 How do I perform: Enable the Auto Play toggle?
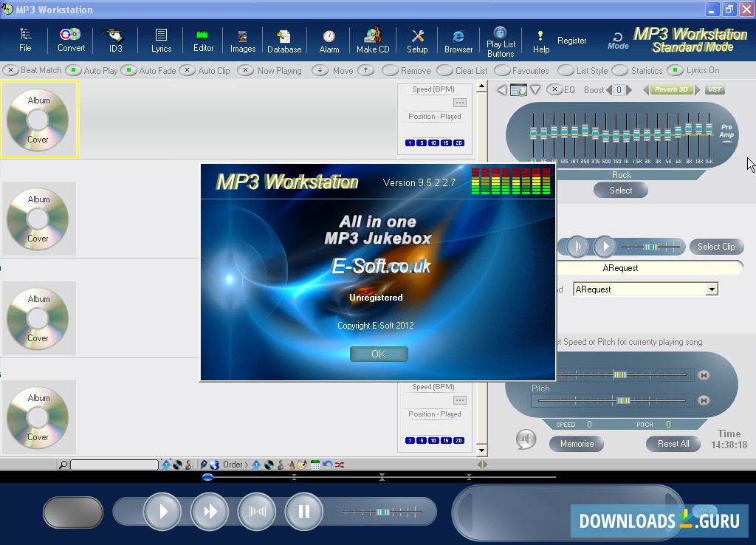(x=73, y=70)
